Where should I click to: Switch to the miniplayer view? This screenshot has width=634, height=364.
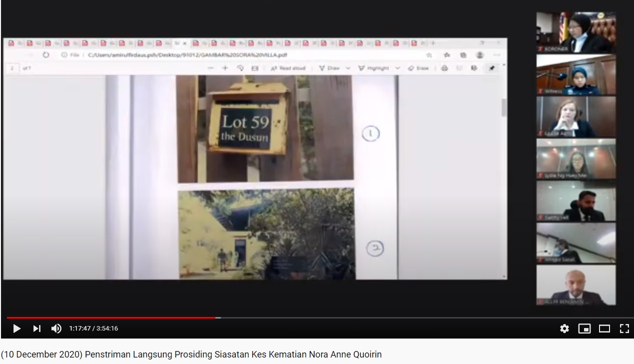point(584,329)
